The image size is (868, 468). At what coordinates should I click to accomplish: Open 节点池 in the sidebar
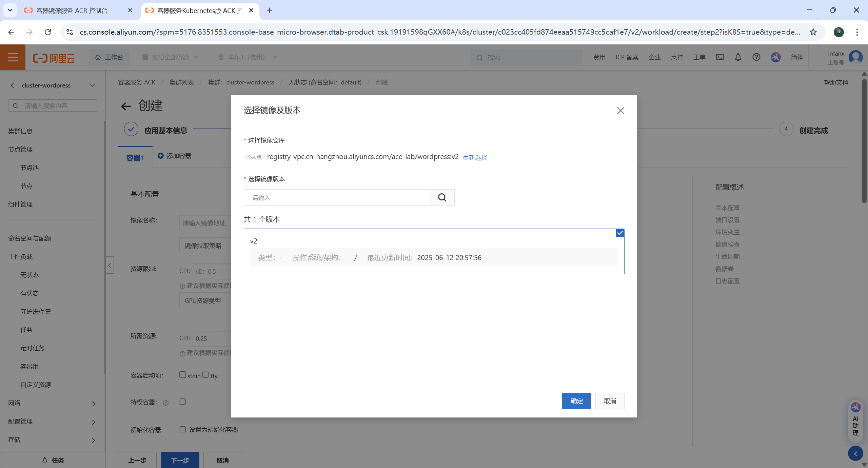coord(29,168)
